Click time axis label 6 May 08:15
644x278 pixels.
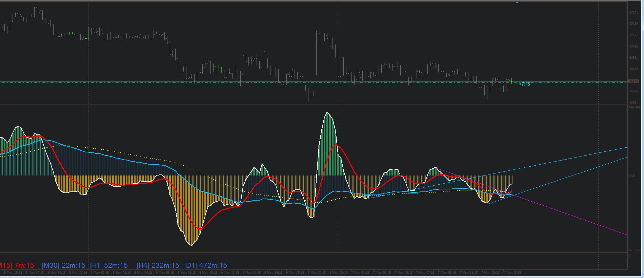186,273
